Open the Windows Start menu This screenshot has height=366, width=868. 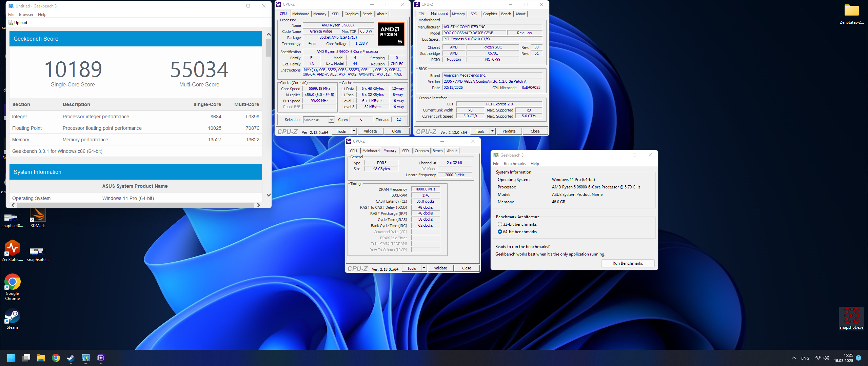click(x=11, y=358)
